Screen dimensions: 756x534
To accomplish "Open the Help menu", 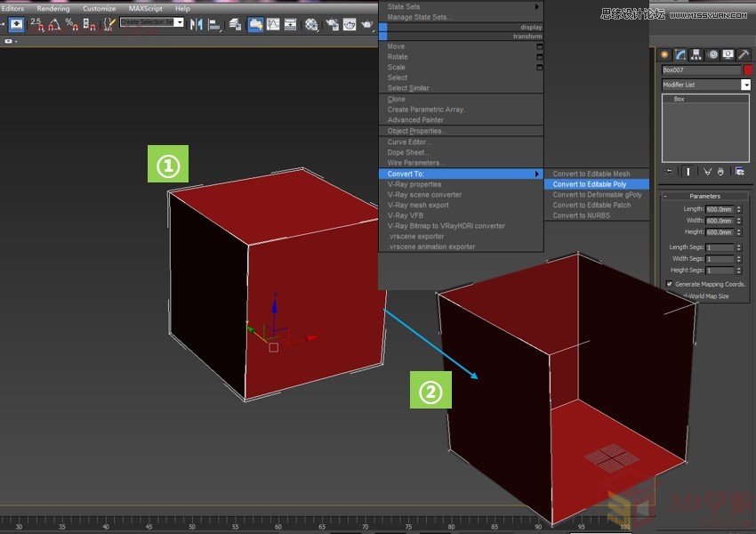I will tap(182, 9).
